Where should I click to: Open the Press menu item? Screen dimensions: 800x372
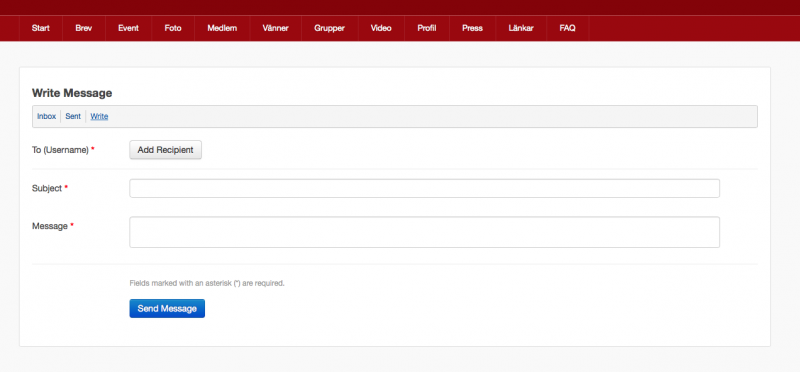(472, 29)
